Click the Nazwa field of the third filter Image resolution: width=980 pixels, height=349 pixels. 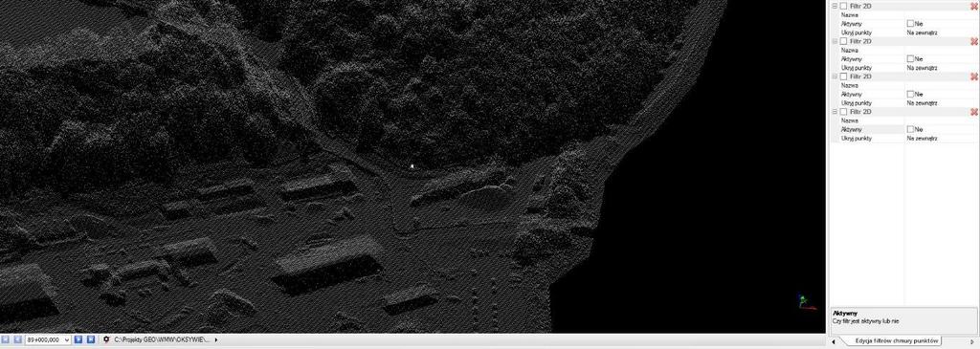942,85
